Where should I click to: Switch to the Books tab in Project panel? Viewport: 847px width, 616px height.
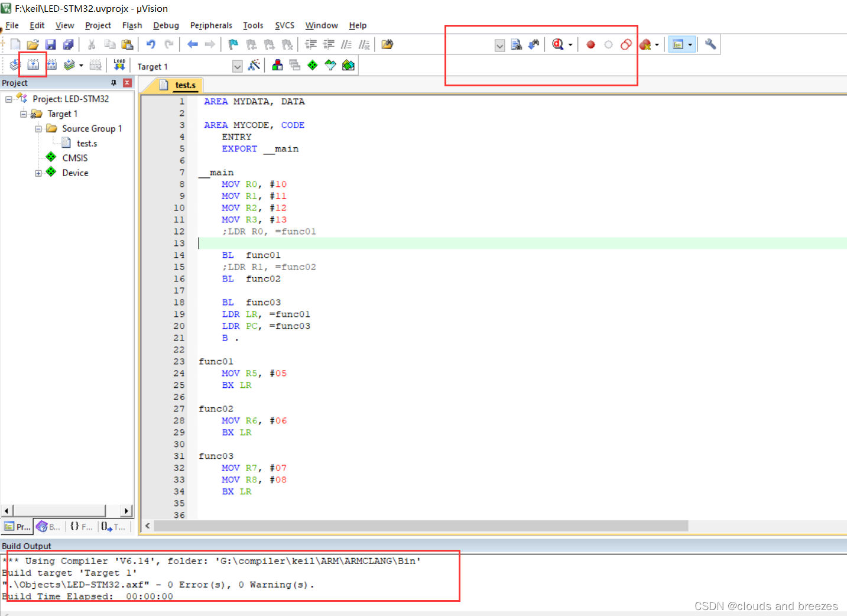[48, 527]
